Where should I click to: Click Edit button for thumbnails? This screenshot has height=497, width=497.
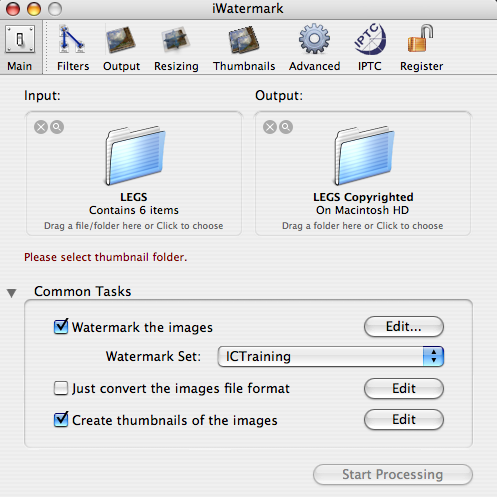point(404,420)
